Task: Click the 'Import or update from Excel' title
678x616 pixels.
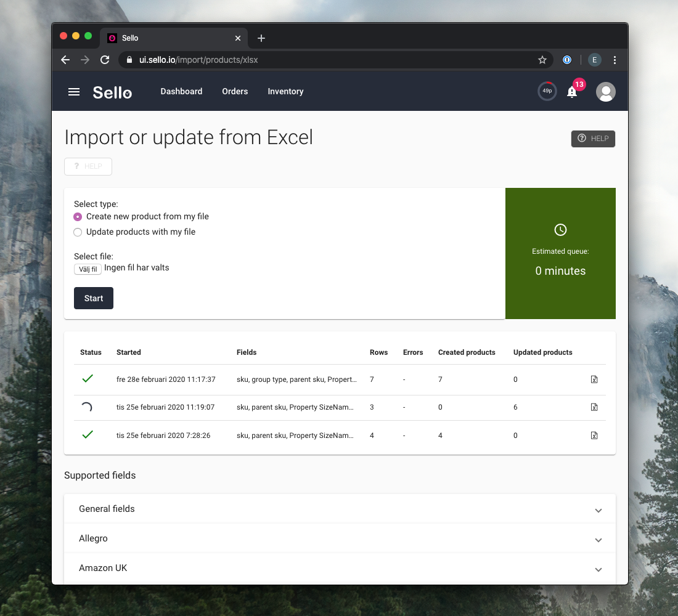Action: [x=189, y=137]
